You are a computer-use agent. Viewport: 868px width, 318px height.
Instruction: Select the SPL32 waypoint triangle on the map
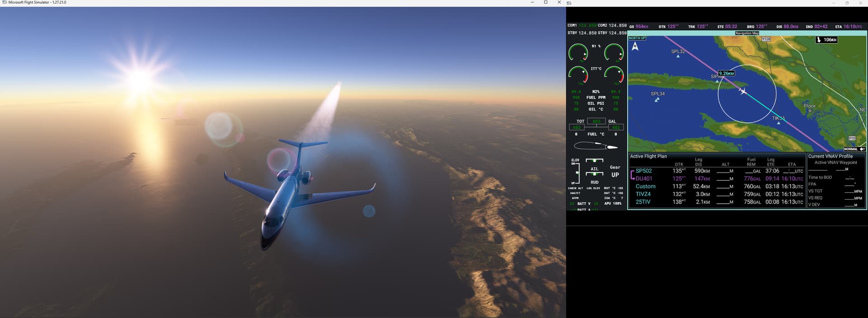coord(678,56)
